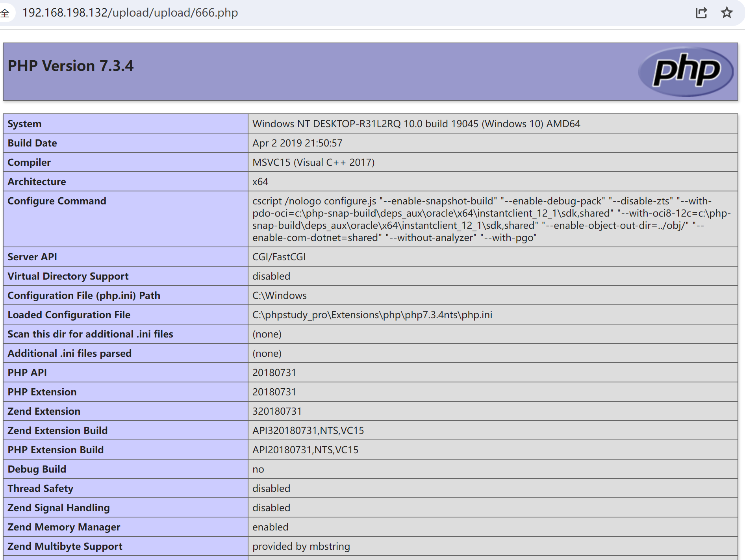
Task: Click the Windows NT DESKTOP-R31L2RQ system value
Action: (x=416, y=124)
